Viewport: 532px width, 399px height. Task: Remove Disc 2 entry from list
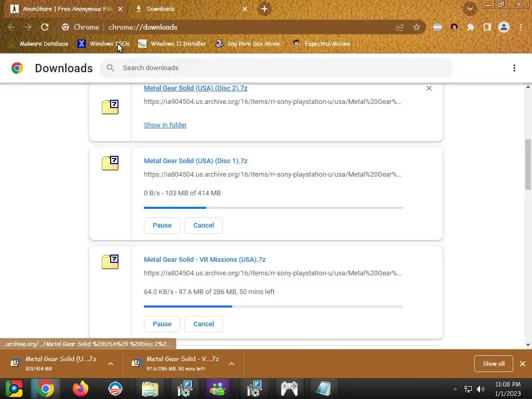click(429, 88)
